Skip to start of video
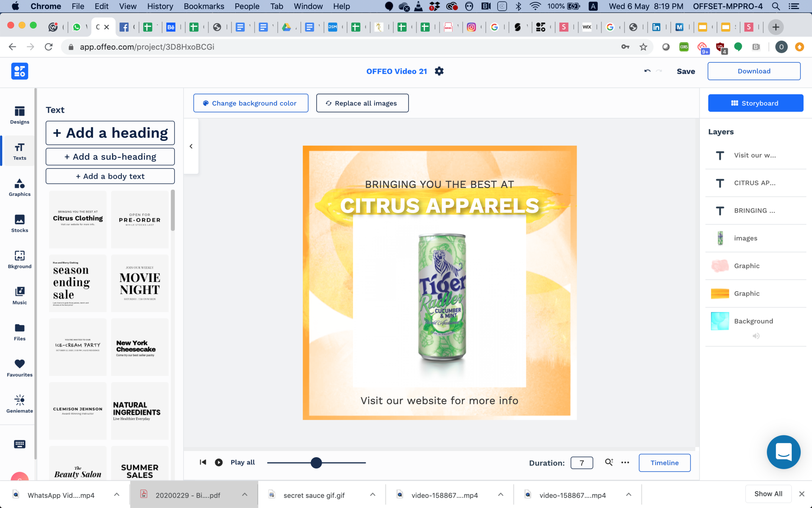This screenshot has width=812, height=508. [203, 462]
